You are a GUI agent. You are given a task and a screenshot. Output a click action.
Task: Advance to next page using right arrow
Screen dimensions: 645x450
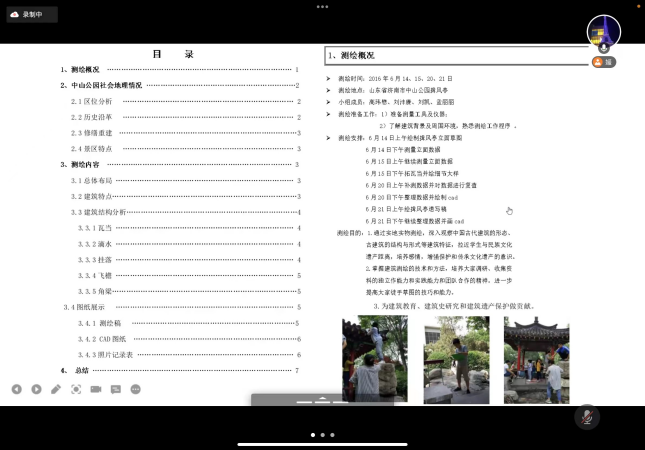(x=36, y=388)
